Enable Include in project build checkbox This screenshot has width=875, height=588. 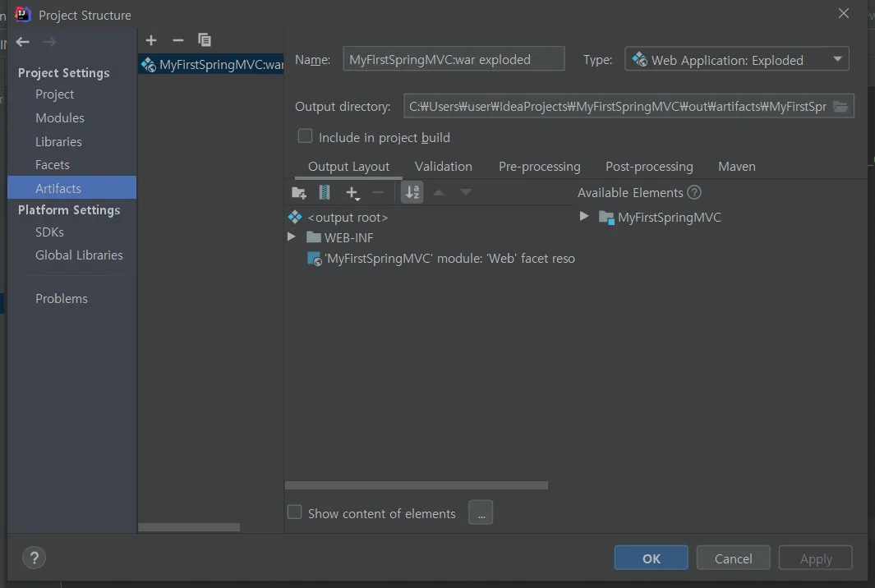[306, 136]
